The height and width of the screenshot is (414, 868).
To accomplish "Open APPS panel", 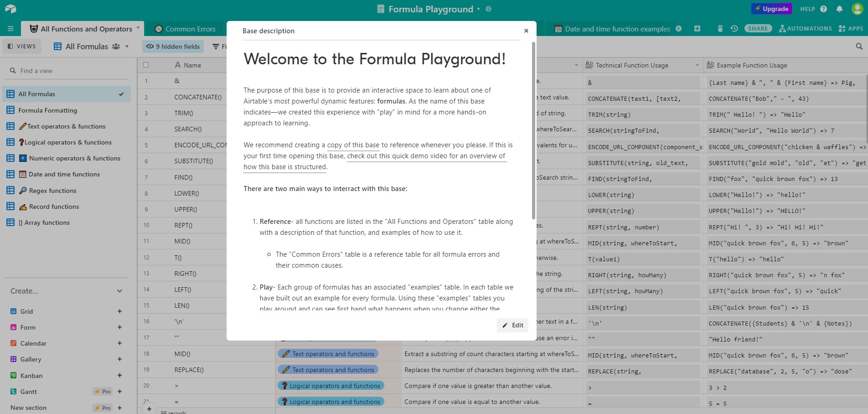I will coord(851,28).
